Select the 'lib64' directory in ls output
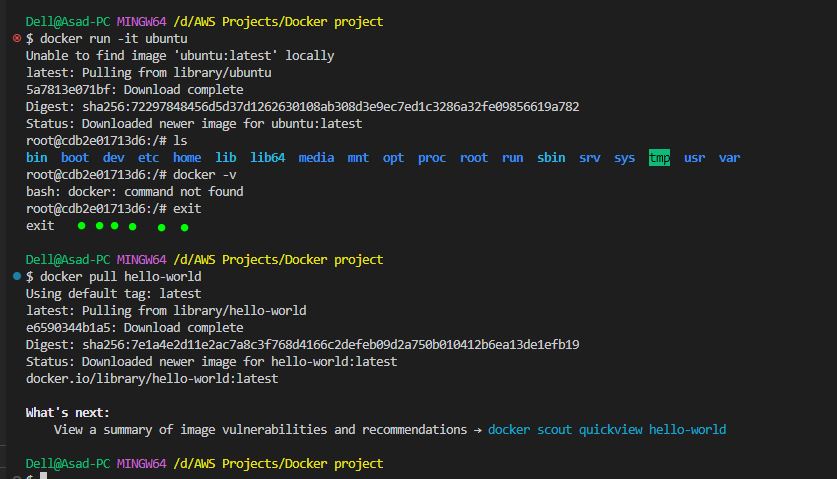The width and height of the screenshot is (837, 479). pos(267,158)
